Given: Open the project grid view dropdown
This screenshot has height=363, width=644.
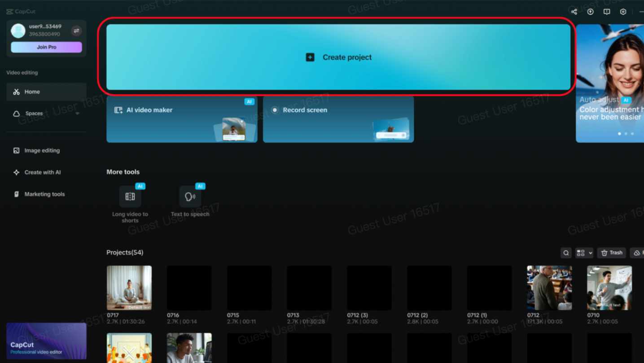Looking at the screenshot, I should point(584,253).
